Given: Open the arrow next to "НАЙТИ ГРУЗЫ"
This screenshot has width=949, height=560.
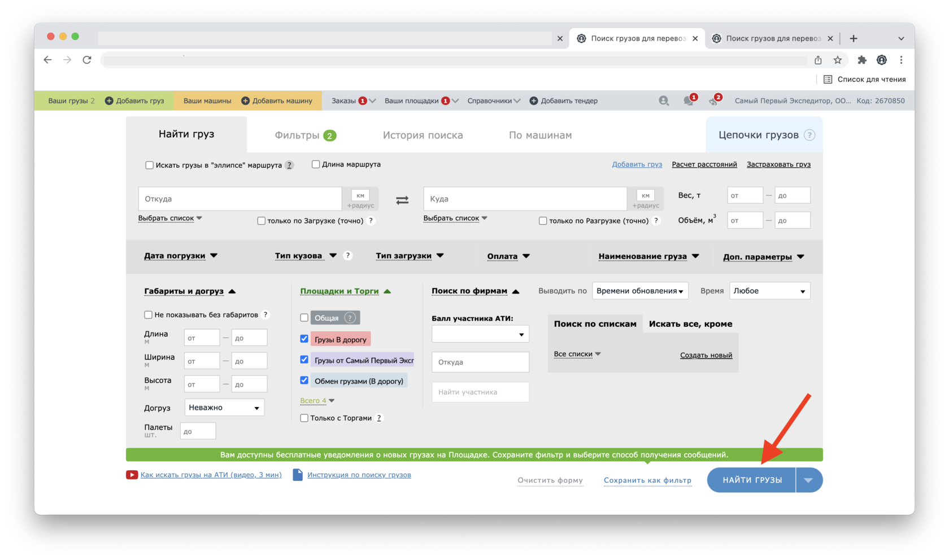Looking at the screenshot, I should (809, 480).
